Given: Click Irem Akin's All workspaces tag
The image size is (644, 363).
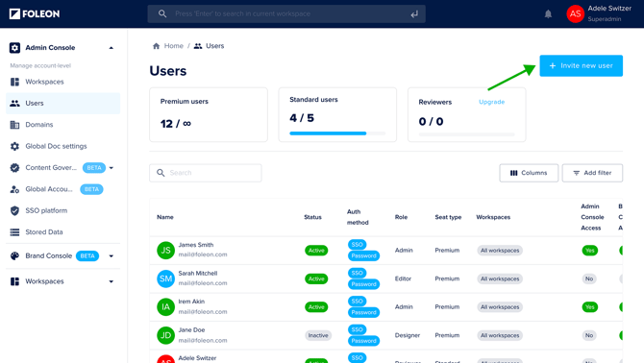Looking at the screenshot, I should click(x=500, y=306).
